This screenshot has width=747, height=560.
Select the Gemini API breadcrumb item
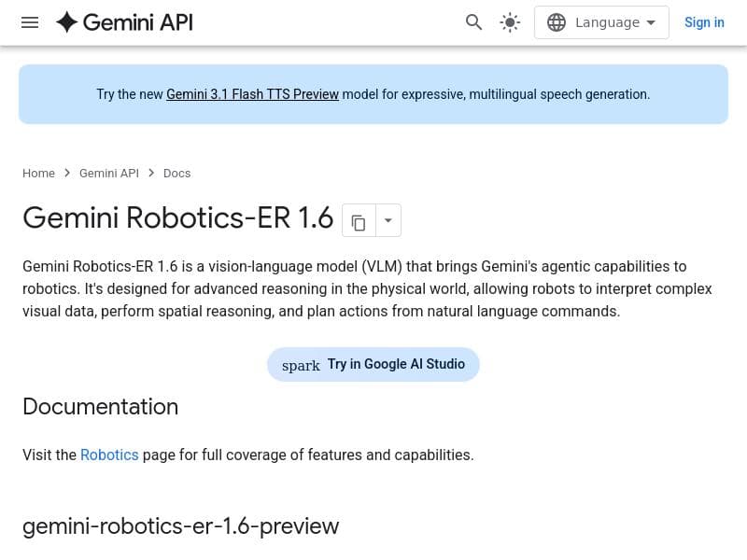tap(108, 173)
